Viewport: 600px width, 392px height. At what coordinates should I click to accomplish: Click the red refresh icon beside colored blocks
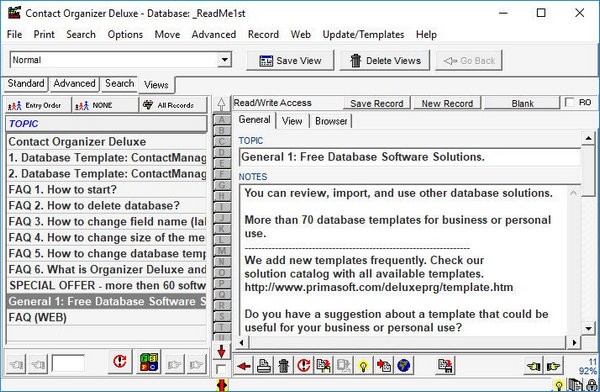[x=120, y=361]
